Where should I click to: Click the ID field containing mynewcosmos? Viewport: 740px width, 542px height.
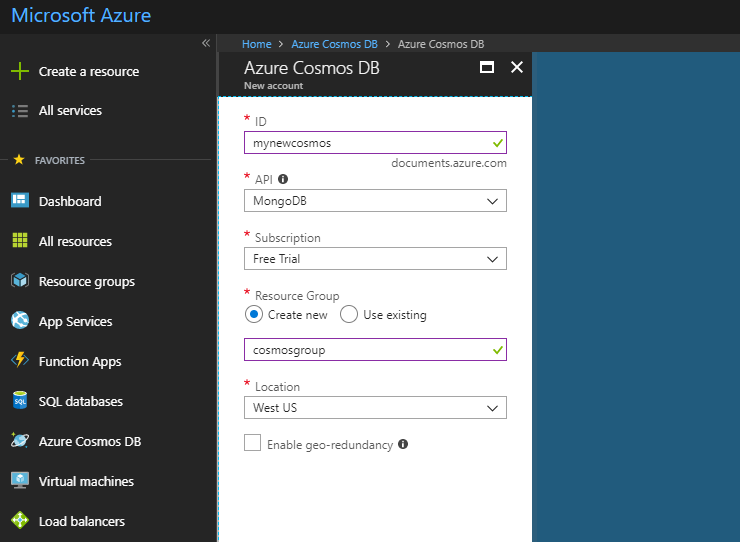375,143
